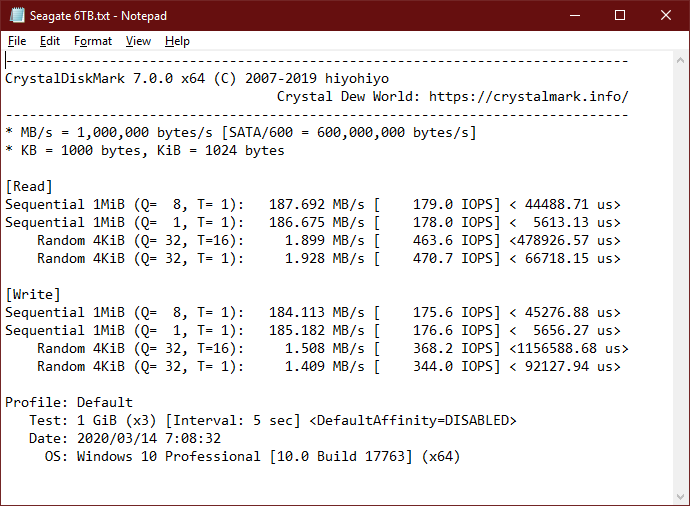The width and height of the screenshot is (690, 506).
Task: Place cursor on the [Write] heading
Action: [33, 294]
